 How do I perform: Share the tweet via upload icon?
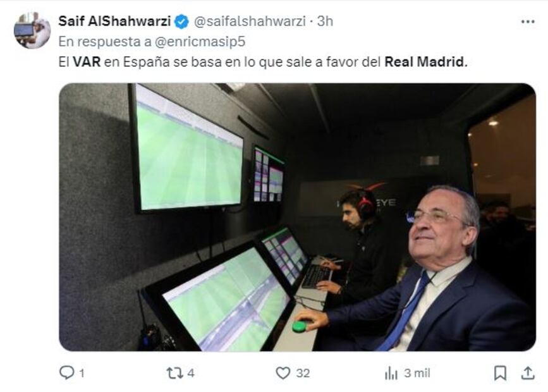(528, 373)
